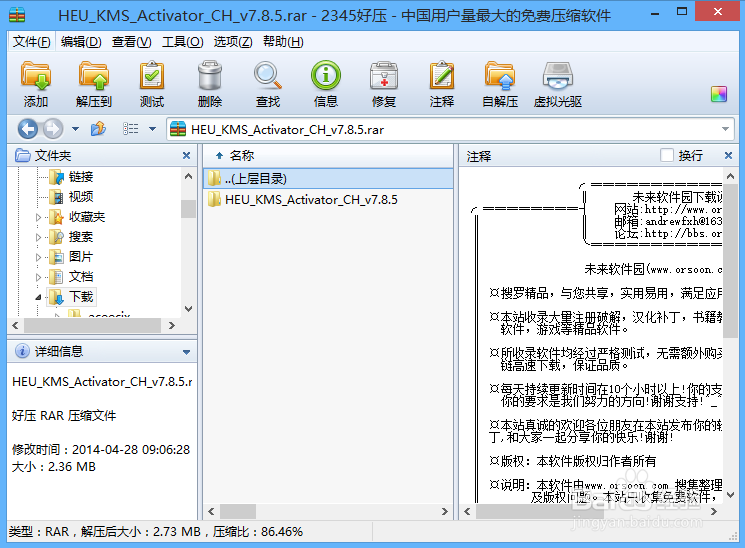Collapse the 下载 tree node
Image resolution: width=745 pixels, height=548 pixels.
(38, 298)
